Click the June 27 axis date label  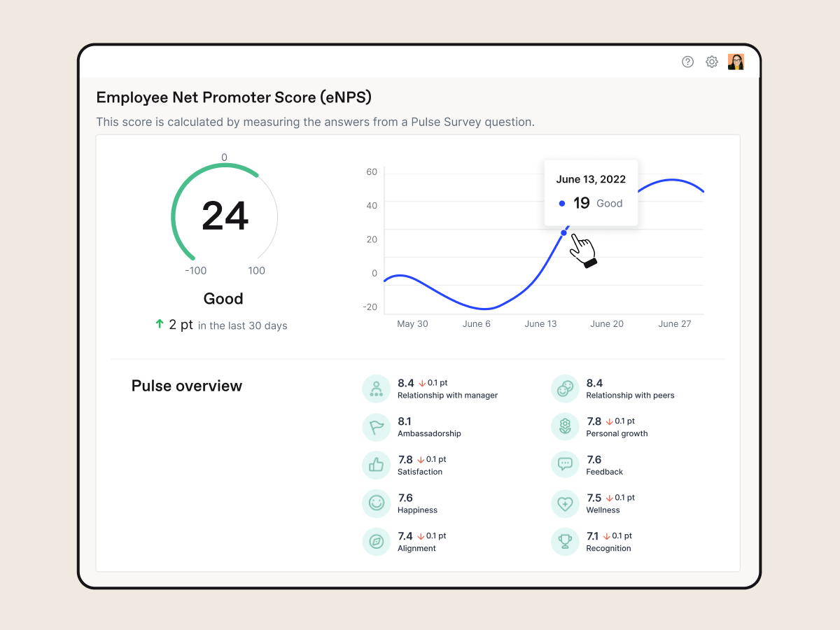[x=675, y=324]
